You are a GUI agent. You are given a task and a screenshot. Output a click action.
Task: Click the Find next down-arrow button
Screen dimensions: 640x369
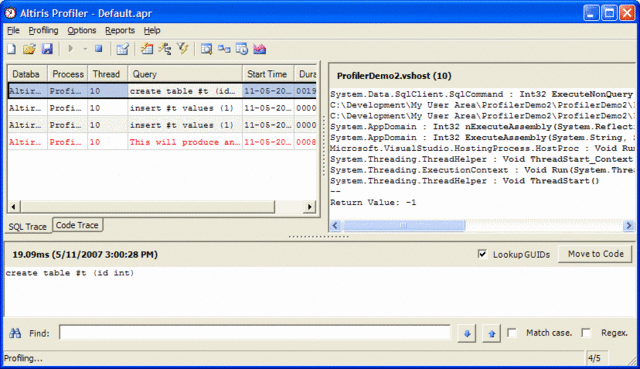(467, 333)
